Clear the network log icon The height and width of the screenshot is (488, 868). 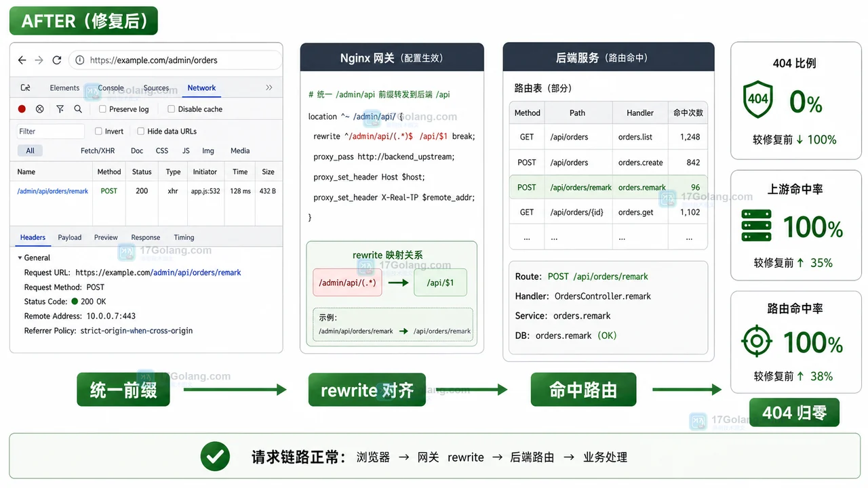pyautogui.click(x=40, y=109)
